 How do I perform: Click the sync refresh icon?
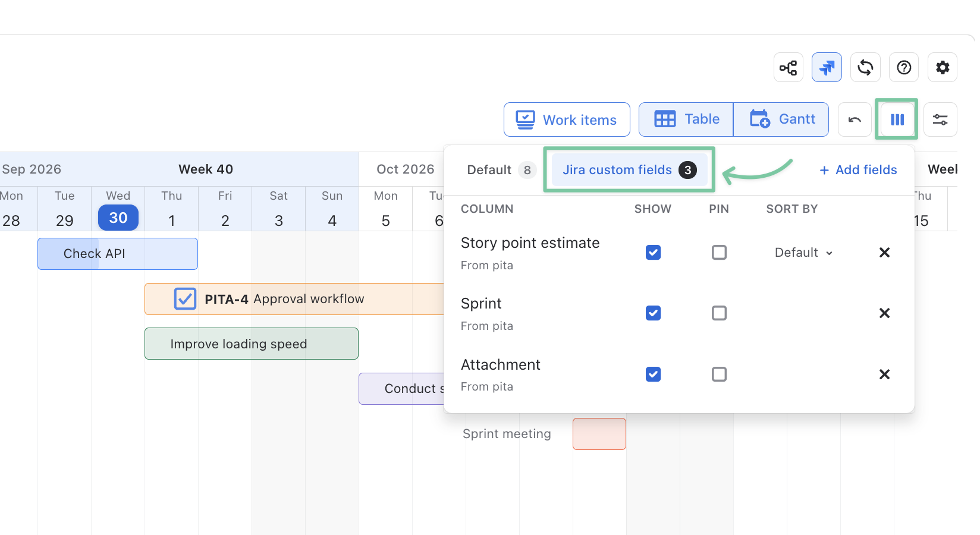(865, 68)
